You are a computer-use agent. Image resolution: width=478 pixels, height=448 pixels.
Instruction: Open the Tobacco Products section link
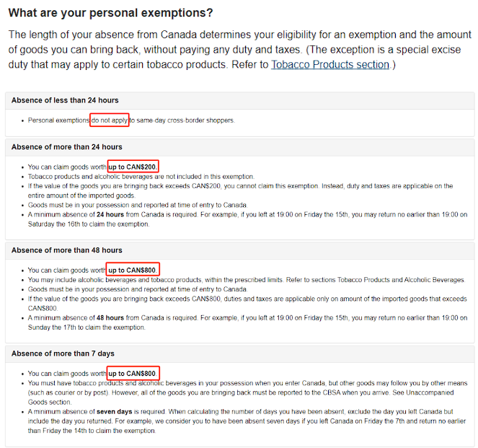(329, 65)
